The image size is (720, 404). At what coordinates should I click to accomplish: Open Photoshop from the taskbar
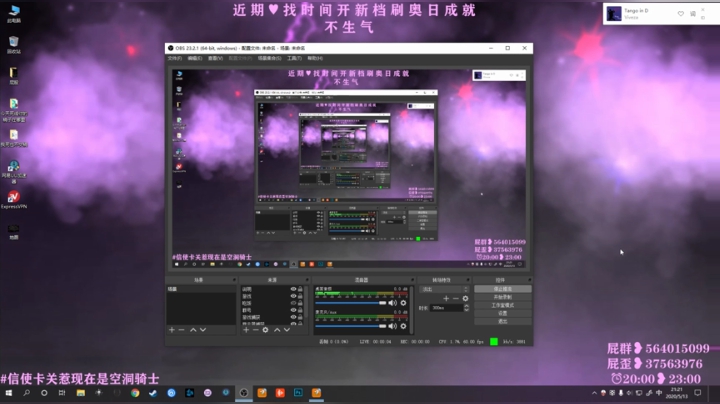(298, 393)
